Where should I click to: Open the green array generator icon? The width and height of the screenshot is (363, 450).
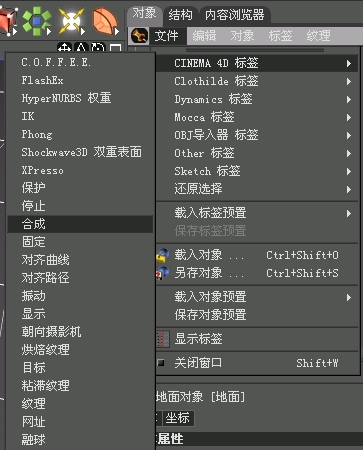tap(37, 21)
